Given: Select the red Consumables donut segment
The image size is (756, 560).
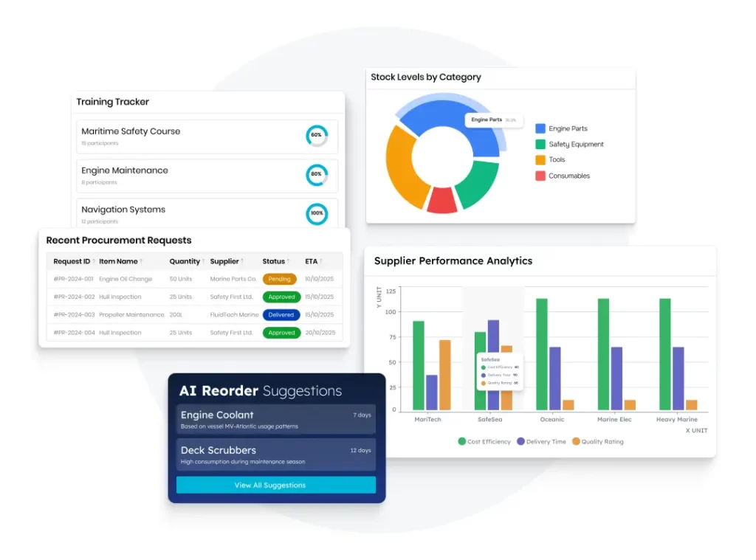Looking at the screenshot, I should (442, 200).
